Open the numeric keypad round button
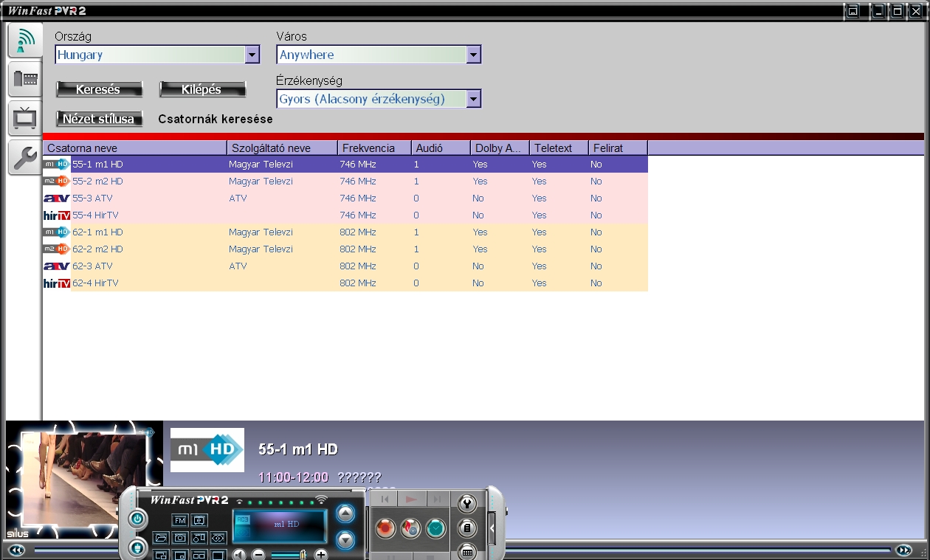 (466, 550)
